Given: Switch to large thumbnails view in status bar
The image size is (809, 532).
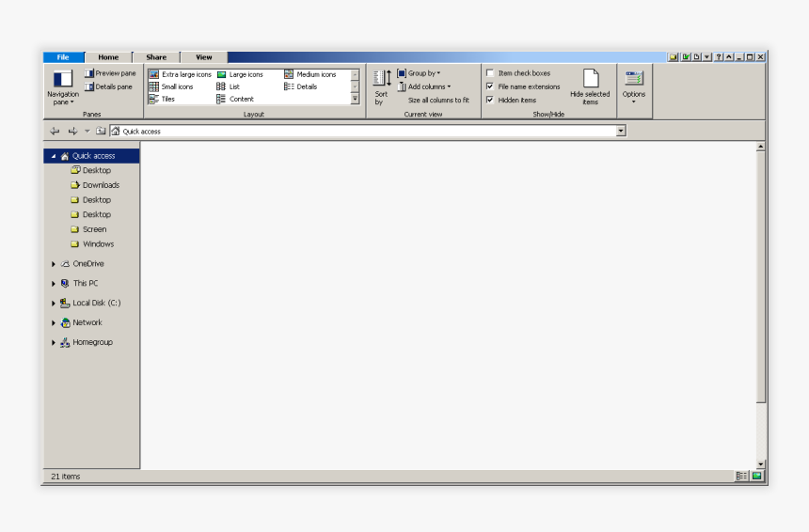Looking at the screenshot, I should [x=757, y=477].
